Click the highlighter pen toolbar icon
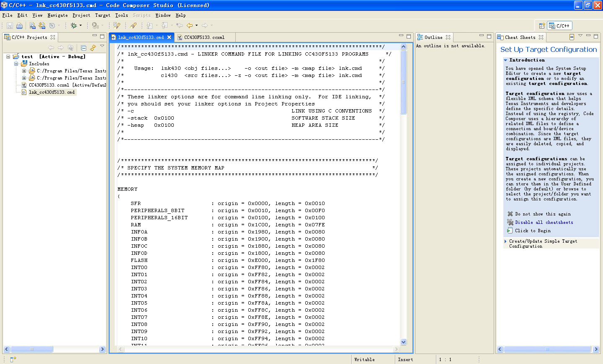This screenshot has height=364, width=603. [133, 26]
